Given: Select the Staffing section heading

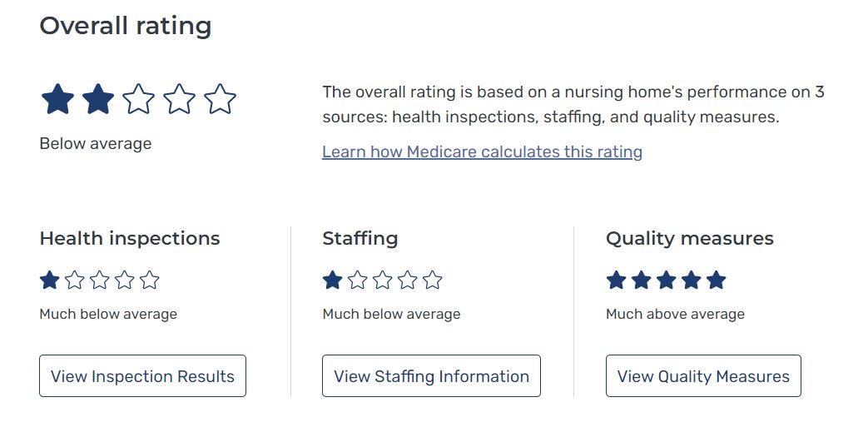Looking at the screenshot, I should tap(360, 239).
